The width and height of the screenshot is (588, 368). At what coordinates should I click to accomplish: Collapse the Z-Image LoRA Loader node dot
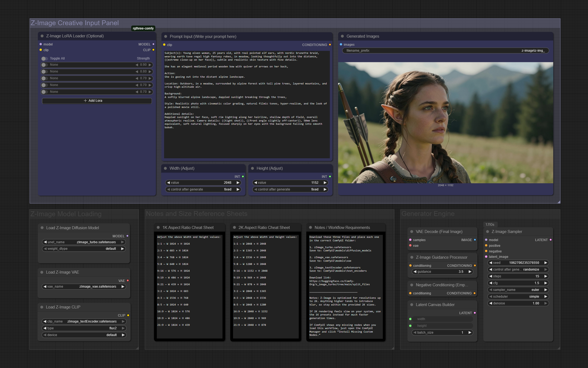42,36
